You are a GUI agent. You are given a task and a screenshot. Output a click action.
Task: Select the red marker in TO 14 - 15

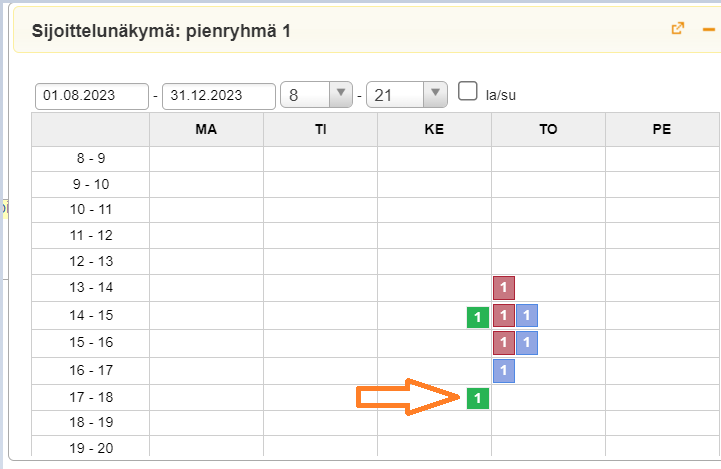[x=504, y=316]
